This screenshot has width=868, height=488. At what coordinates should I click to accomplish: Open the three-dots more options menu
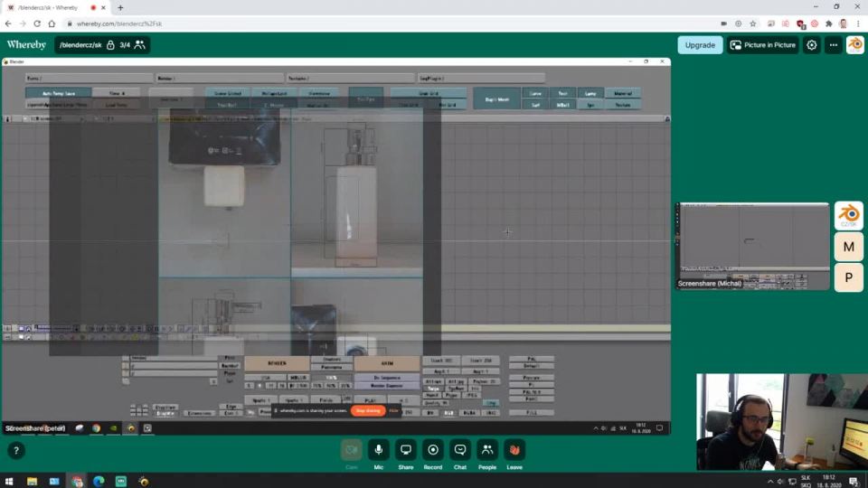[x=834, y=45]
